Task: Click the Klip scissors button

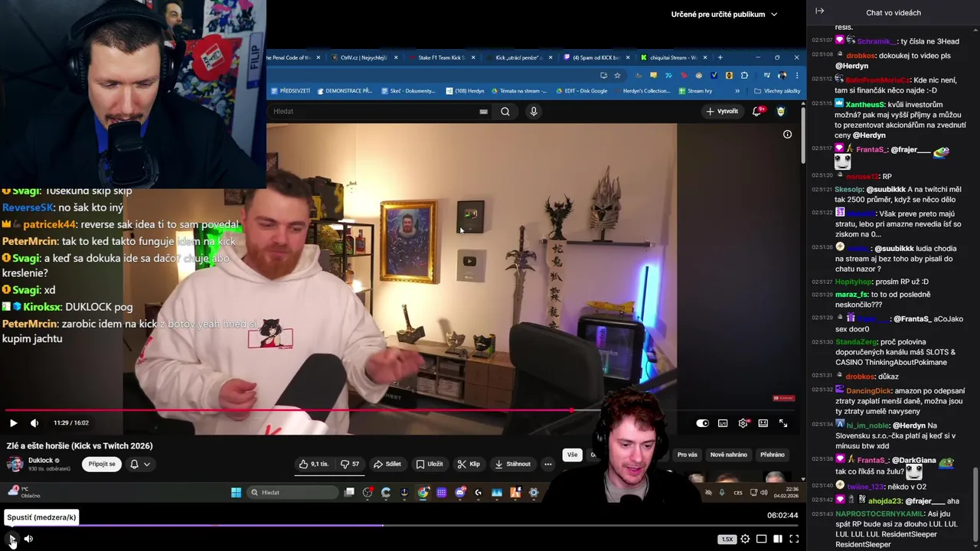Action: pyautogui.click(x=469, y=464)
